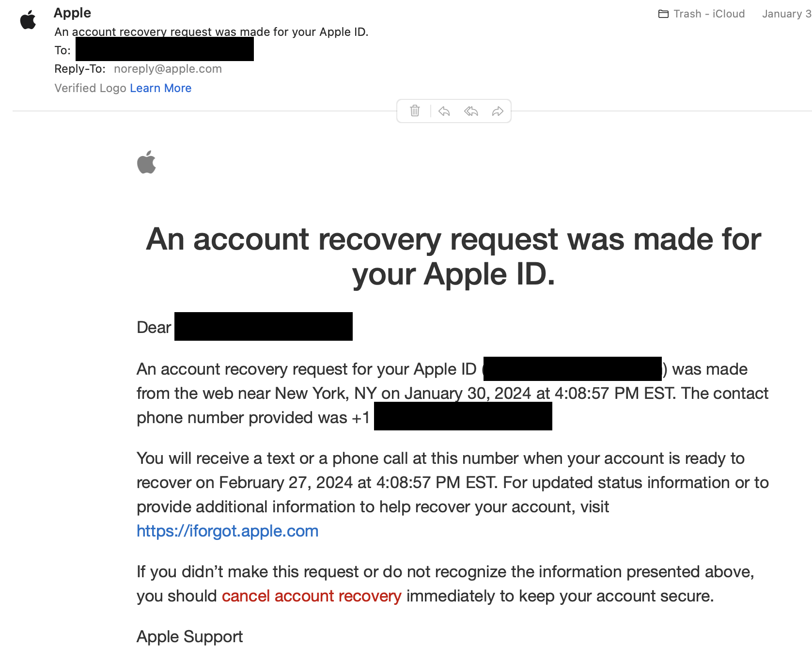Click the trash delete icon
This screenshot has height=664, width=812.
pyautogui.click(x=415, y=111)
